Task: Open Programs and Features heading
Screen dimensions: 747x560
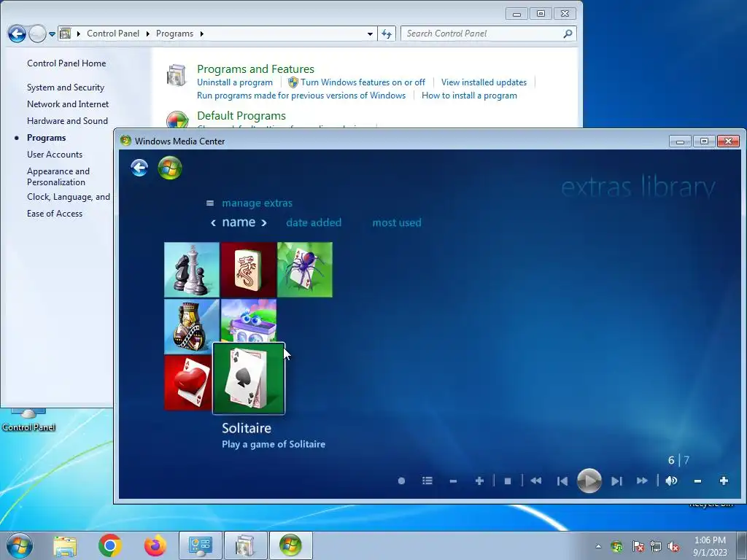Action: pyautogui.click(x=256, y=69)
